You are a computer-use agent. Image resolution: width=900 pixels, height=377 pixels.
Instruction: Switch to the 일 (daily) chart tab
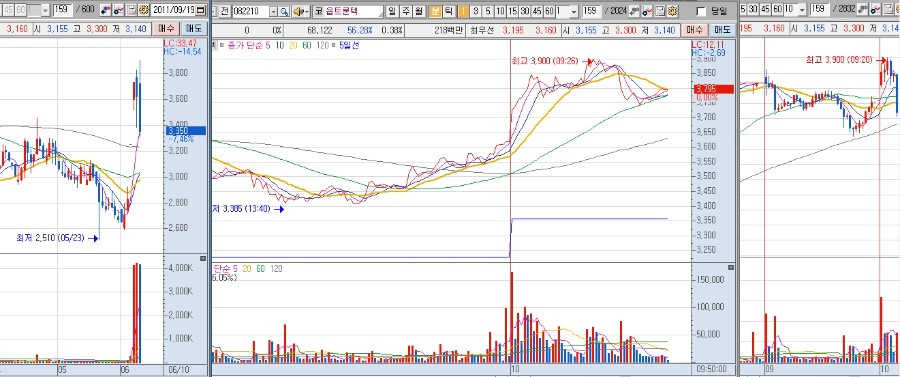[x=391, y=11]
